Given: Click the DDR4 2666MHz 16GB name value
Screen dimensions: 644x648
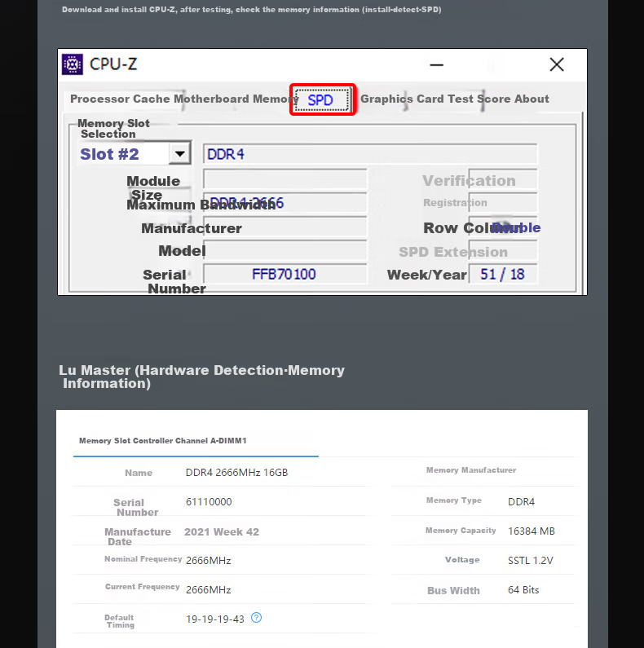Looking at the screenshot, I should coord(237,473).
